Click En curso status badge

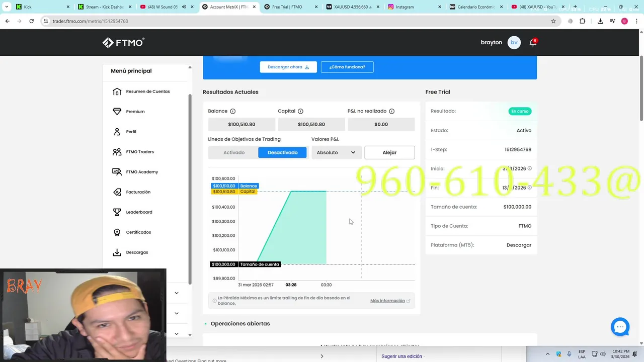(x=520, y=111)
